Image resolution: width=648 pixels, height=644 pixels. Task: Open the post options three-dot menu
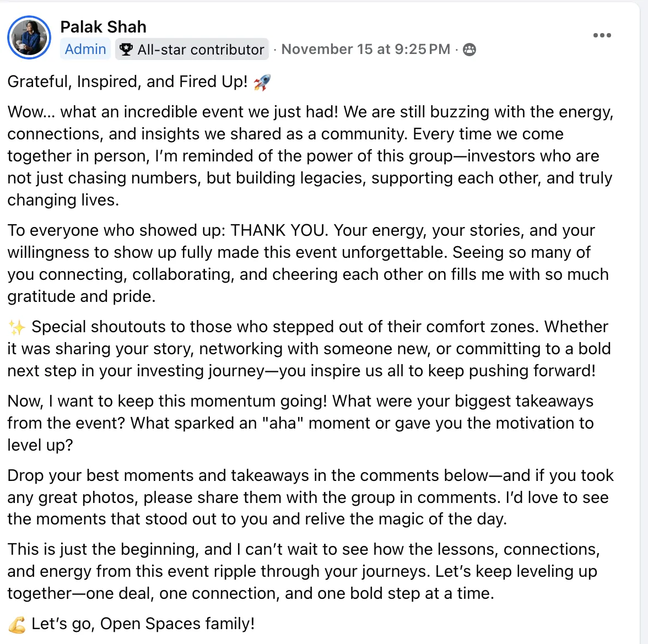pos(602,35)
